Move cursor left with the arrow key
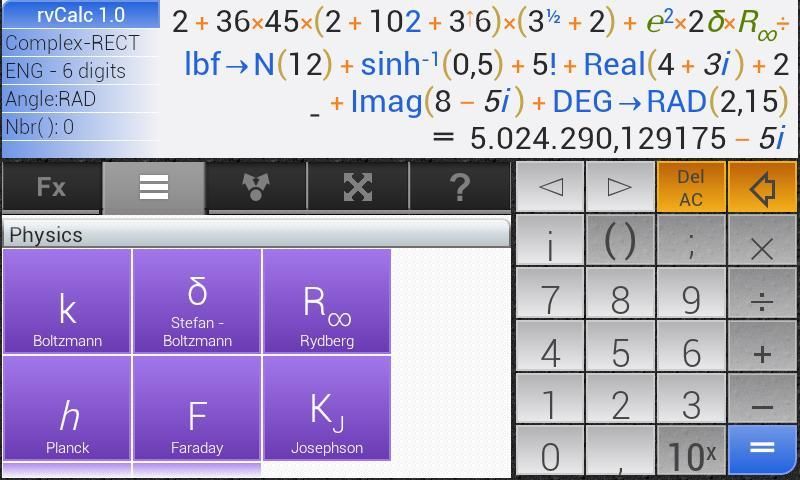 point(550,187)
